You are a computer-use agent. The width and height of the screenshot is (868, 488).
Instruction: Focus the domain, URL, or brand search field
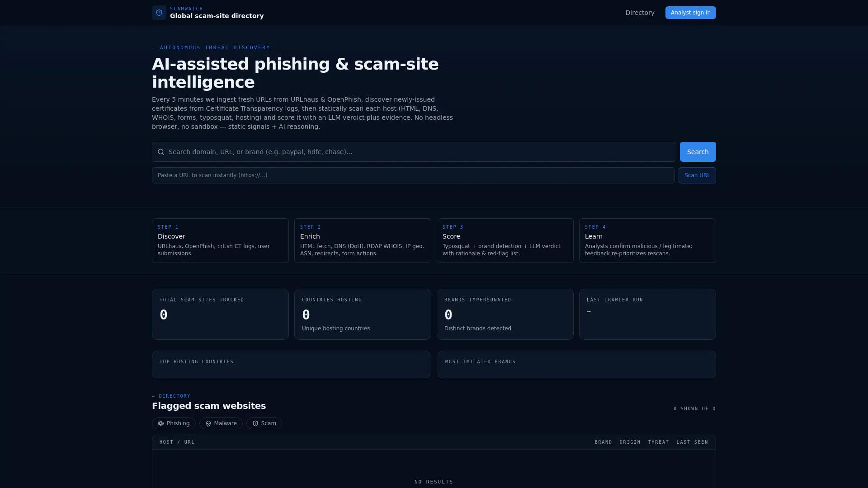click(x=414, y=152)
